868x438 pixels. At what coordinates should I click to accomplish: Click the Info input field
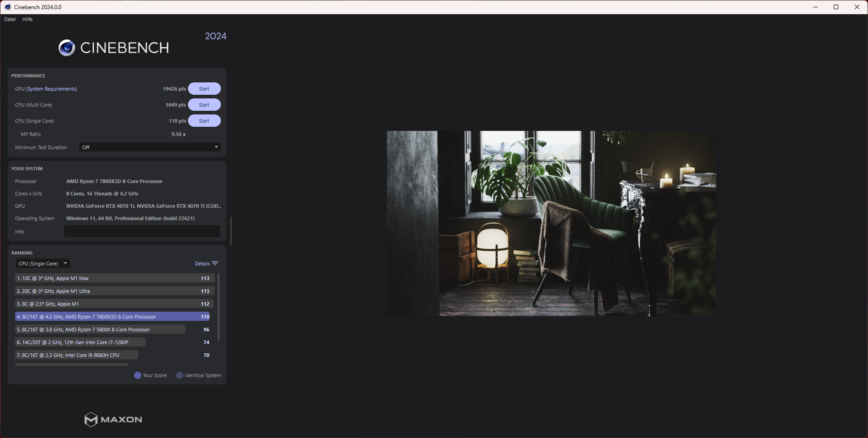[x=142, y=231]
